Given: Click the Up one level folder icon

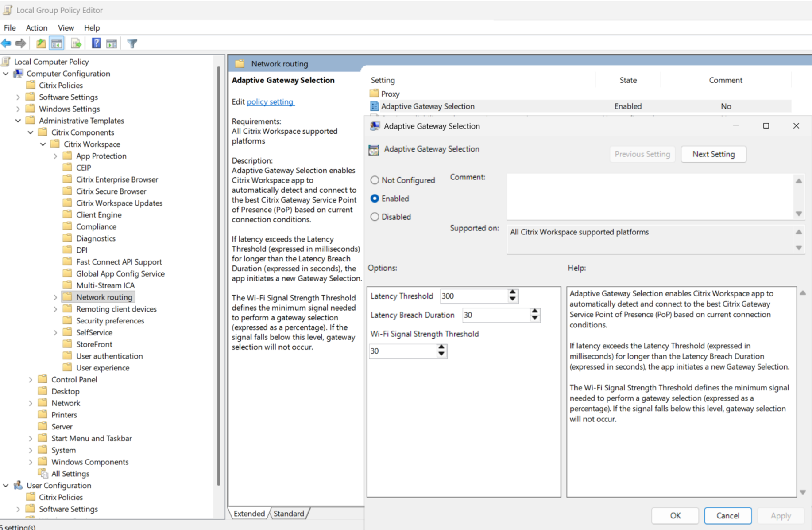Looking at the screenshot, I should pyautogui.click(x=41, y=43).
